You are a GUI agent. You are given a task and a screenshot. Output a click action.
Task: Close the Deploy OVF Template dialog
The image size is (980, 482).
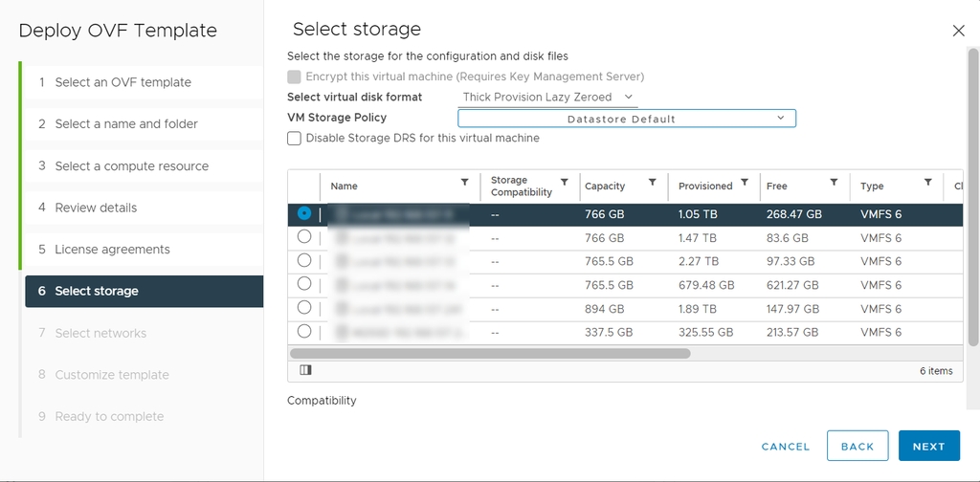[958, 31]
